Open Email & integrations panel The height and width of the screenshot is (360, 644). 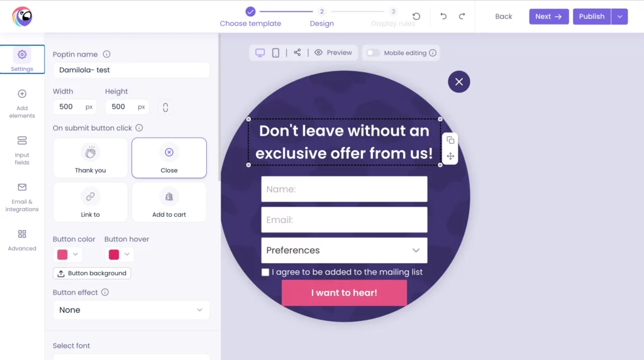coord(22,197)
